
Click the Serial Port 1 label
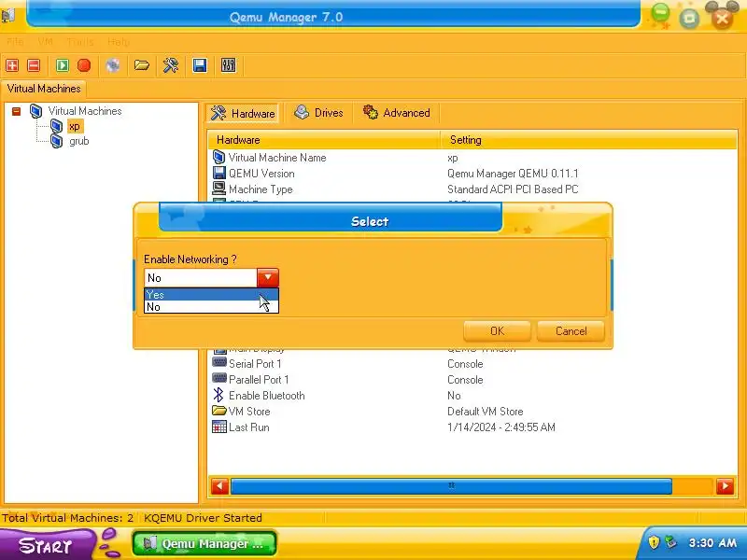255,364
